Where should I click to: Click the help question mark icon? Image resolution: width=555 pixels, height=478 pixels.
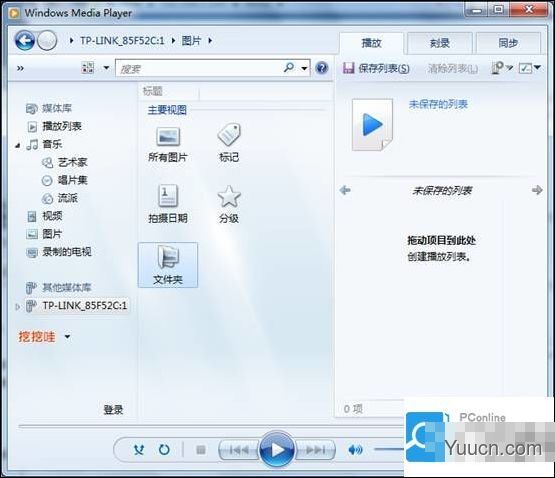[x=321, y=68]
